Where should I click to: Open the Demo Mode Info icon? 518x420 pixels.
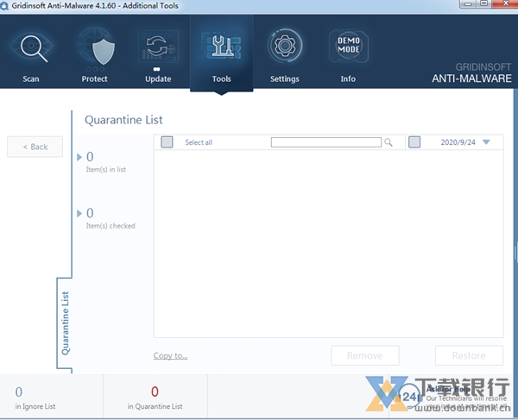coord(349,46)
